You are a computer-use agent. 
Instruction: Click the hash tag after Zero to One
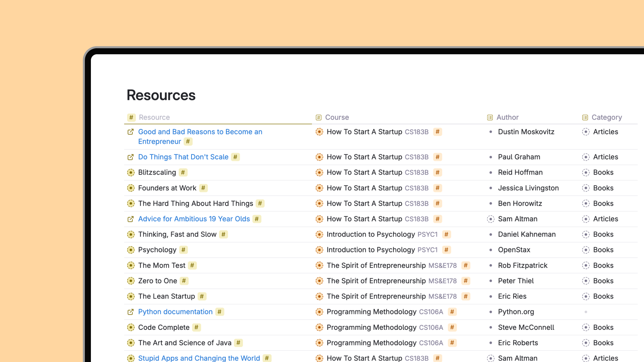point(184,281)
